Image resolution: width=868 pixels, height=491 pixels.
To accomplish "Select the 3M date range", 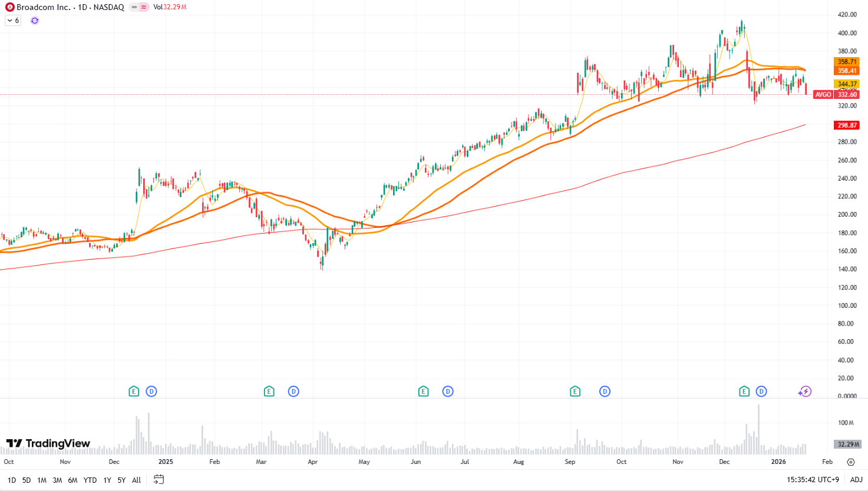I will [x=57, y=480].
